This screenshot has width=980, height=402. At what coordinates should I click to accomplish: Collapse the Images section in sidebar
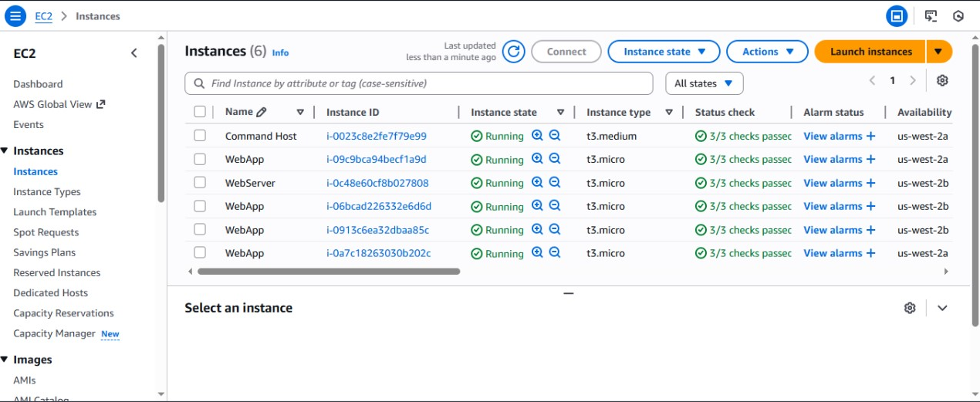4,360
